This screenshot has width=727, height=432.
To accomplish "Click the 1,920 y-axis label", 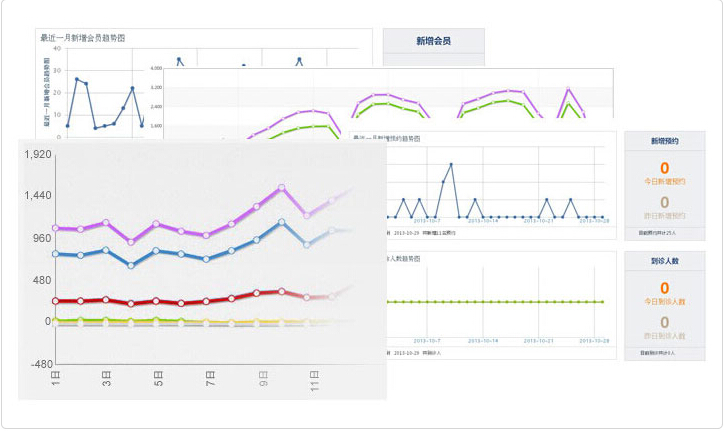I will (38, 154).
